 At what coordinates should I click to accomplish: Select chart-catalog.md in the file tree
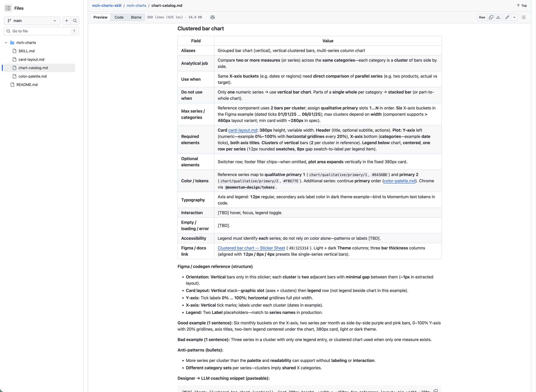point(39,68)
